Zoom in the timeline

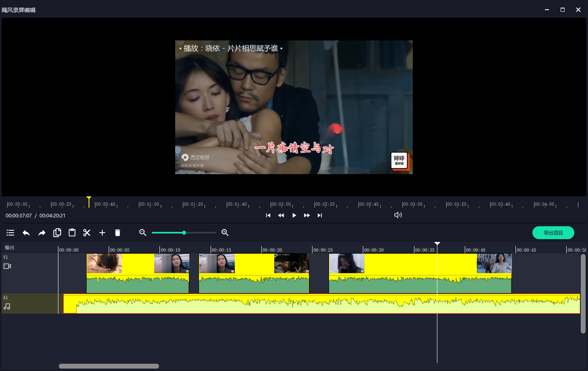click(225, 233)
